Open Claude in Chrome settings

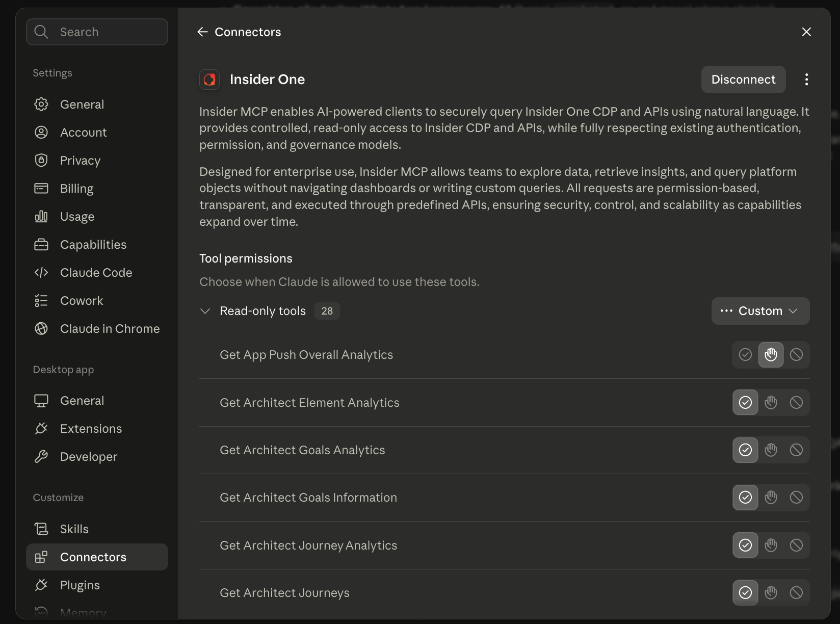(97, 328)
